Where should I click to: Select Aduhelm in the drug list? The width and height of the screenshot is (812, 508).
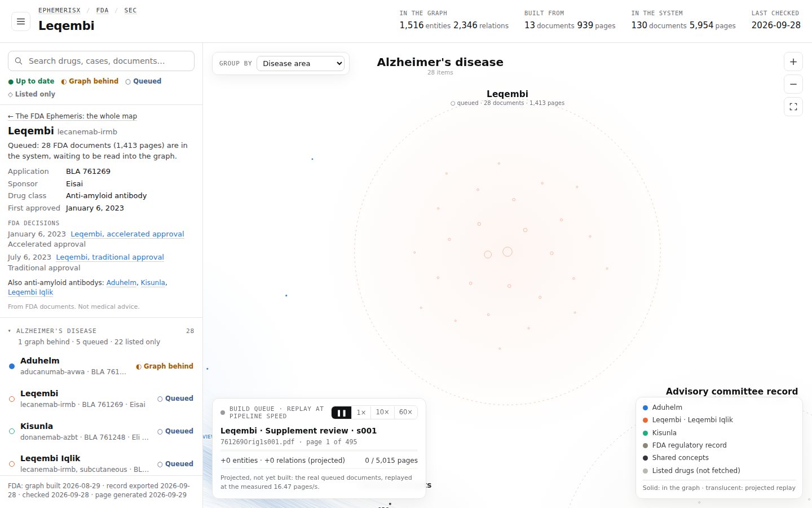(x=101, y=366)
